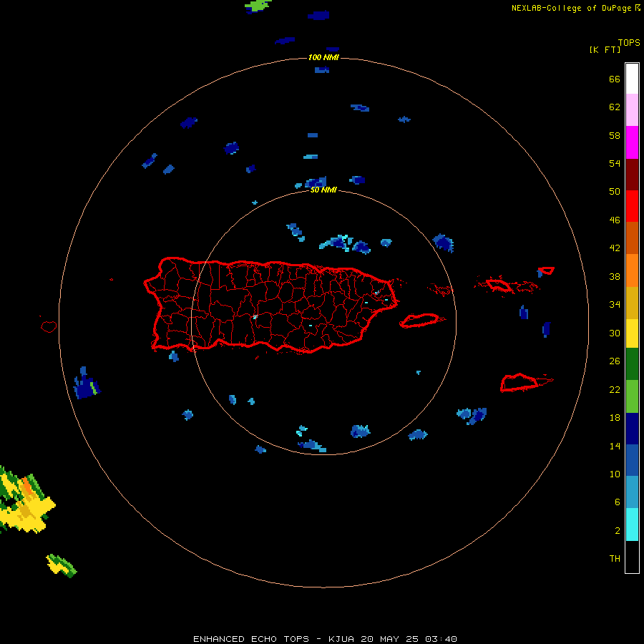The width and height of the screenshot is (644, 644).
Task: Click the '50 NMI' range ring label
Action: click(x=323, y=190)
